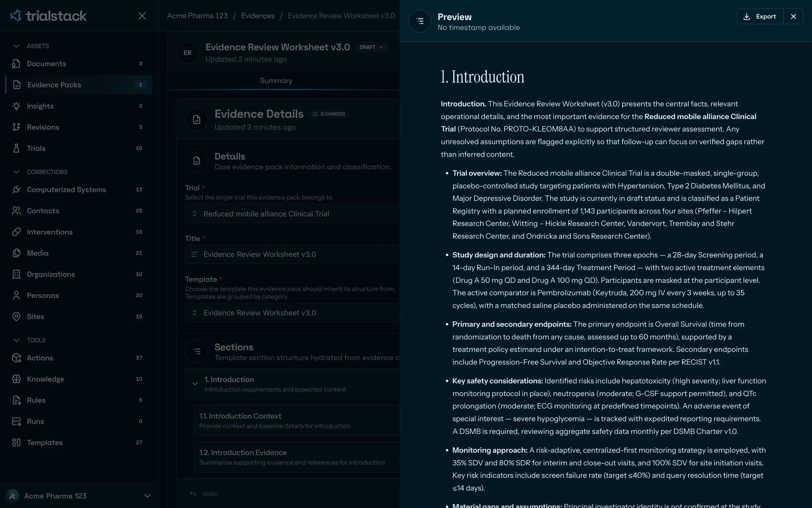Viewport: 812px width, 508px height.
Task: Click the "Monitoring approach:" bullet label
Action: point(490,450)
